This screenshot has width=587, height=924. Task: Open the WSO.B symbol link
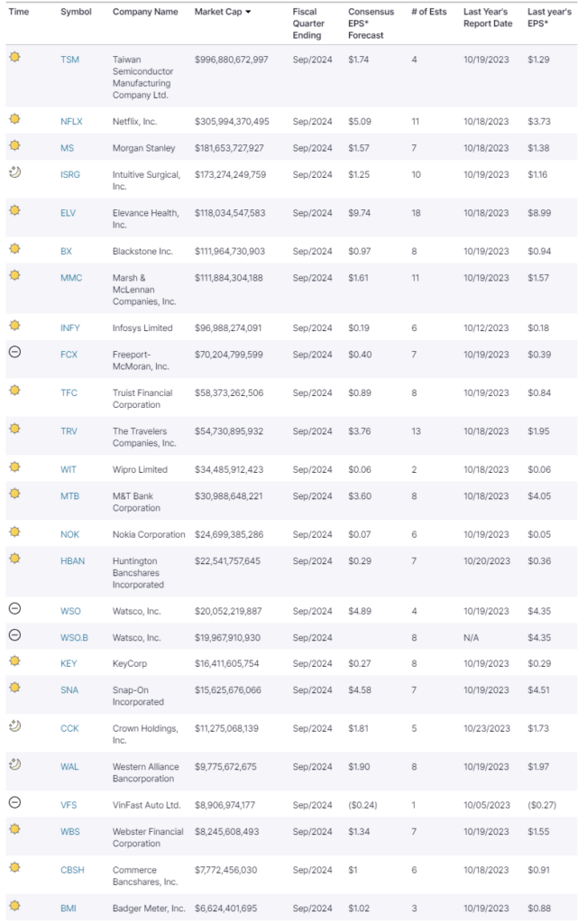[74, 637]
